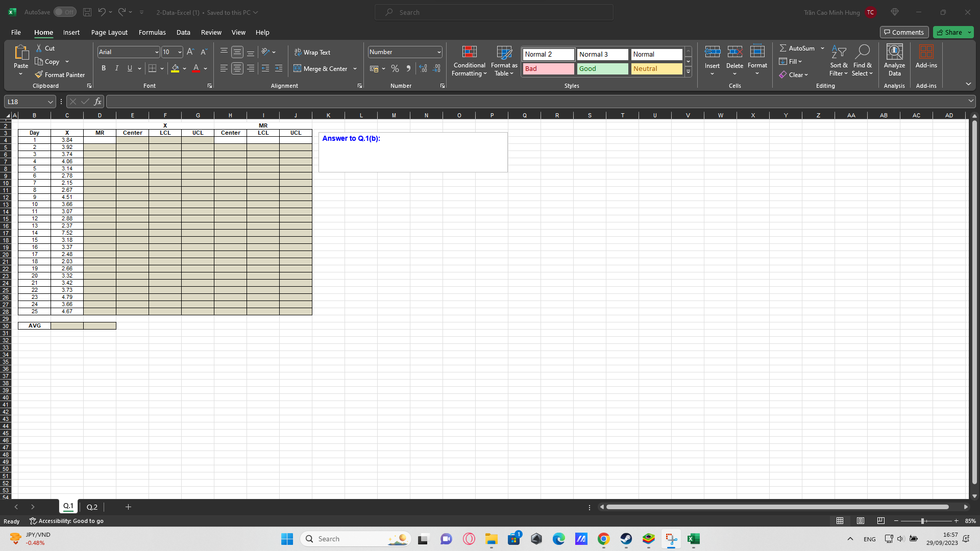Toggle Wrap Text on selection
The image size is (980, 551).
[312, 52]
